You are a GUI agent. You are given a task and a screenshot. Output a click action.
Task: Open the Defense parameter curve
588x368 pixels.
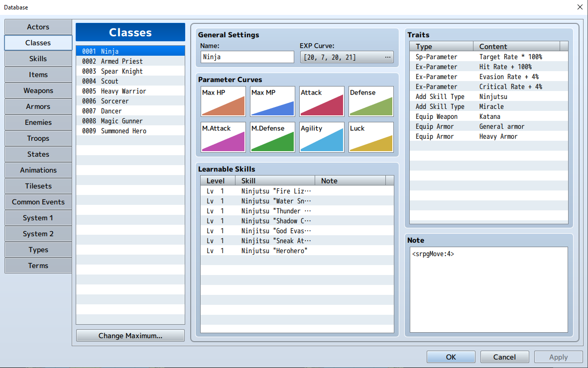[x=371, y=101]
